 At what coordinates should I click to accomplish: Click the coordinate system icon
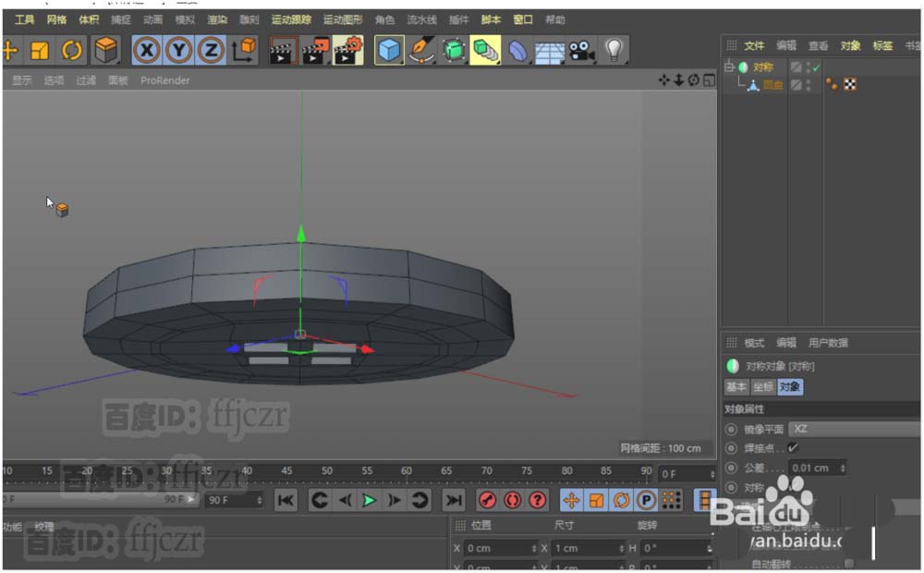click(245, 50)
